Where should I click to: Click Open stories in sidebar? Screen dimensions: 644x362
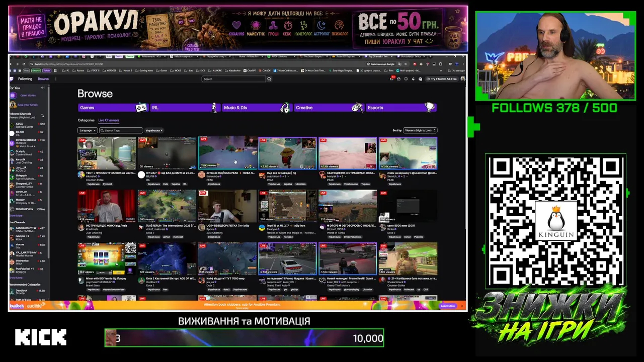[28, 96]
